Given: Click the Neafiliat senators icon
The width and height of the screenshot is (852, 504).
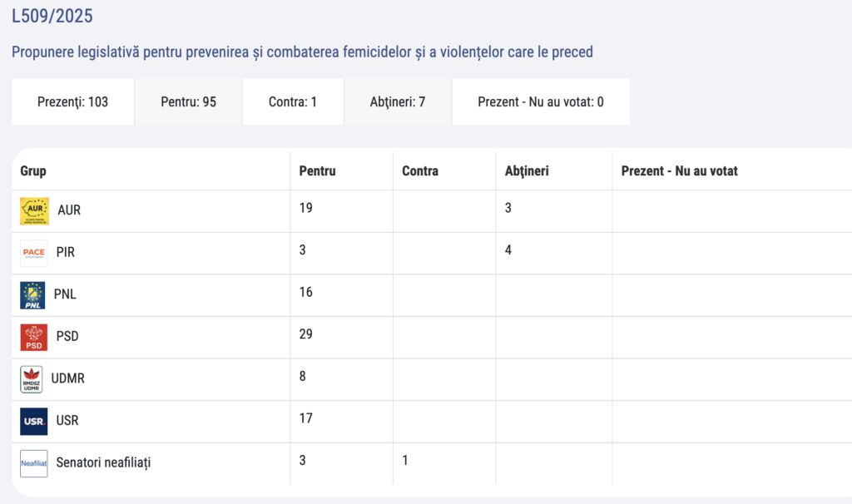Looking at the screenshot, I should pyautogui.click(x=34, y=462).
